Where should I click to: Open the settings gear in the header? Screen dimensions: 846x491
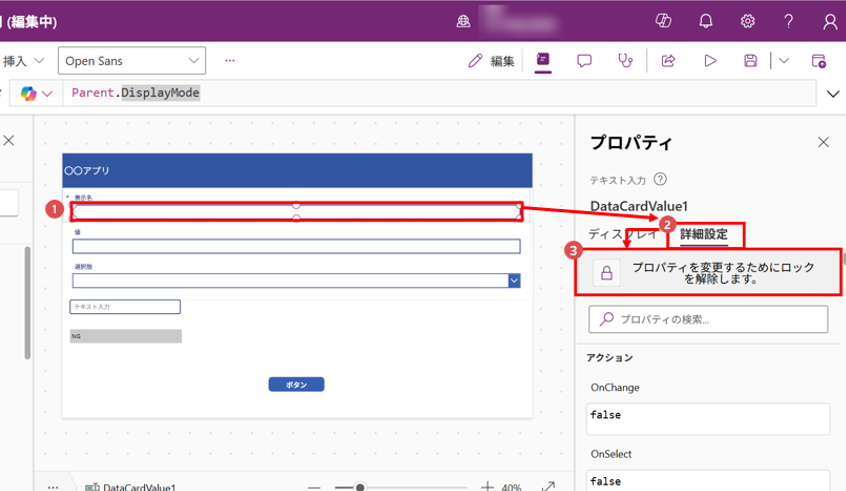pos(747,21)
